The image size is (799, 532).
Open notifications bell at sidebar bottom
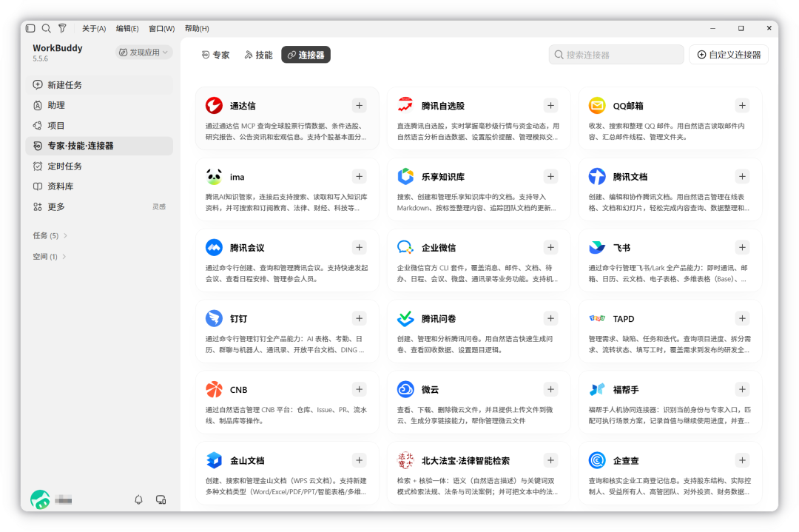tap(138, 500)
